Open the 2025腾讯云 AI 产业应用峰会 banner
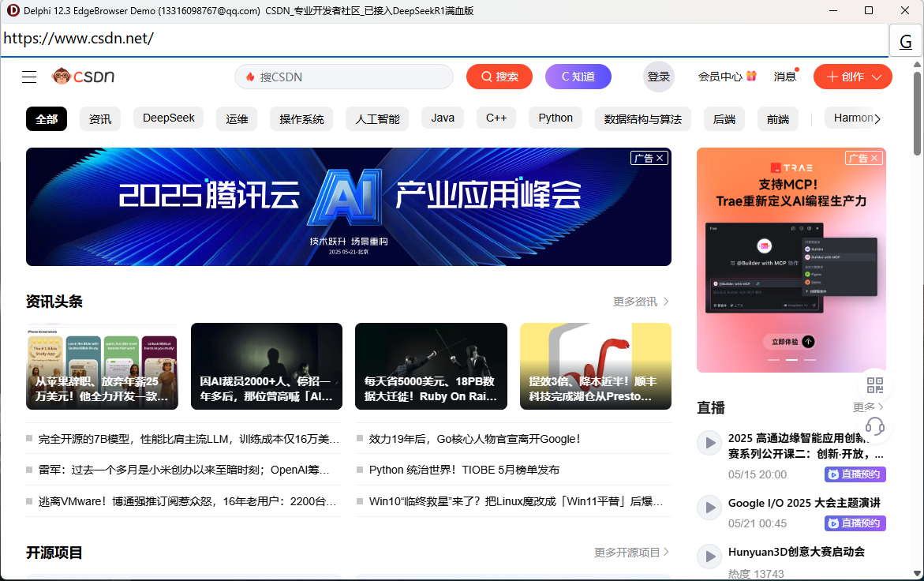Image resolution: width=924 pixels, height=581 pixels. tap(349, 207)
